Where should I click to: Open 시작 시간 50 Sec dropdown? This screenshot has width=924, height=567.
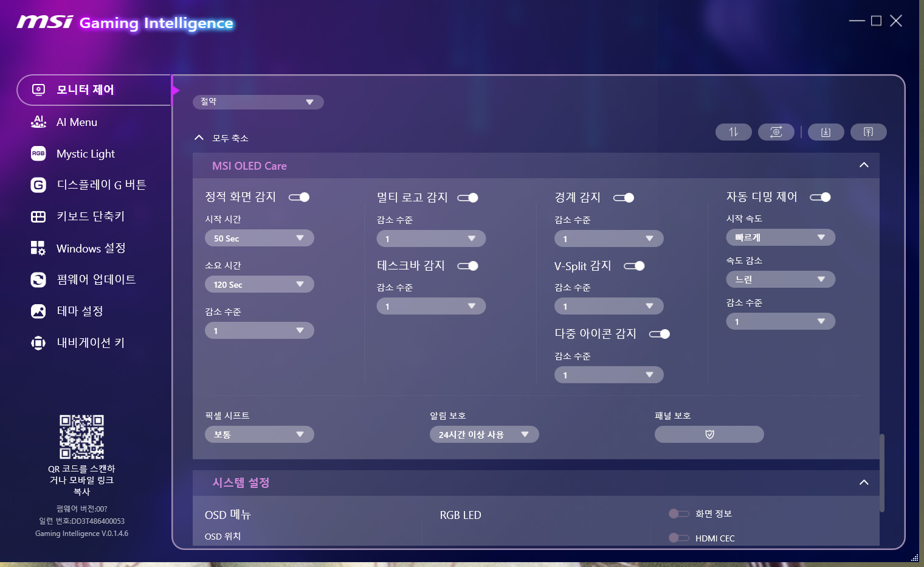pos(260,238)
